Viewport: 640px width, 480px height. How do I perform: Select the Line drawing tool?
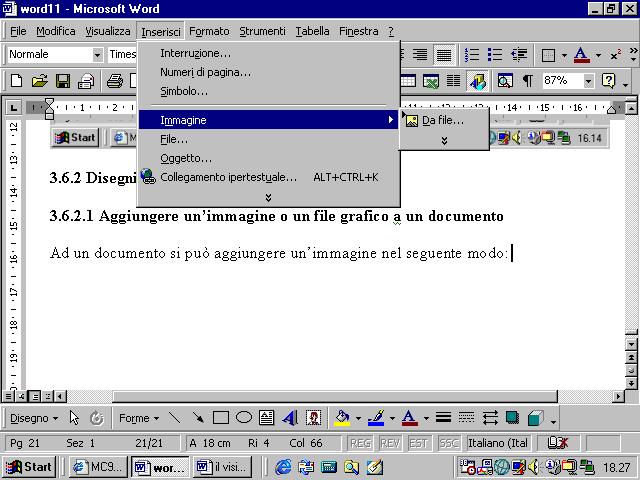point(175,418)
